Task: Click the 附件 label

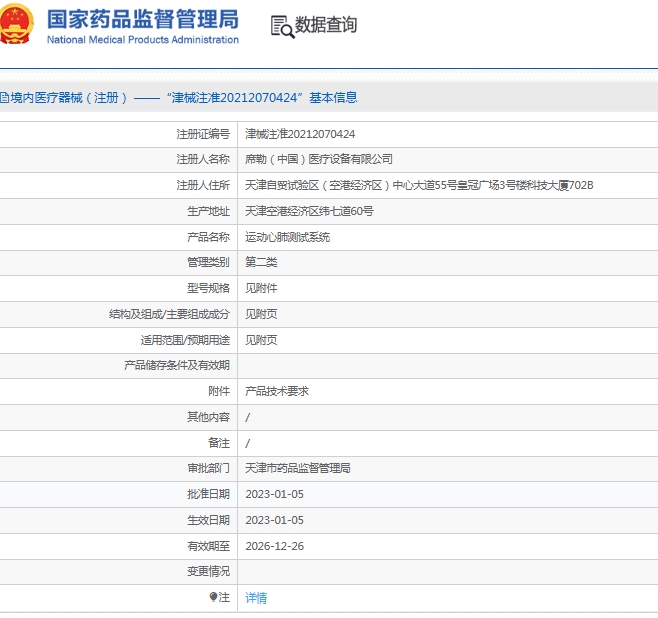Action: pos(219,391)
